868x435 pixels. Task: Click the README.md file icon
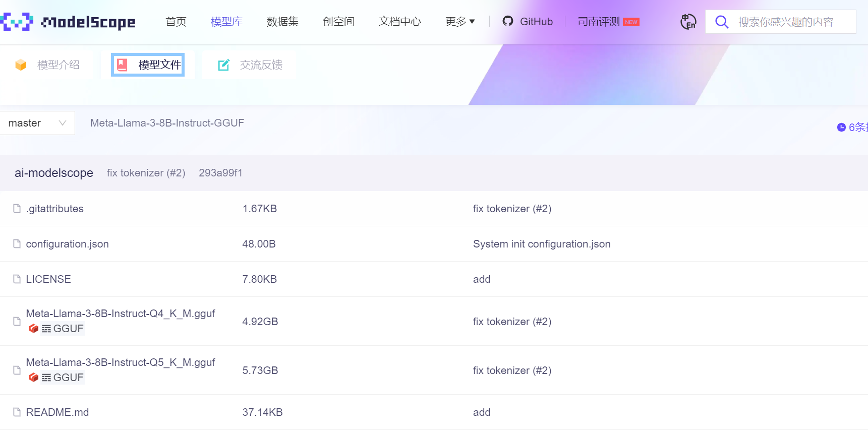17,412
